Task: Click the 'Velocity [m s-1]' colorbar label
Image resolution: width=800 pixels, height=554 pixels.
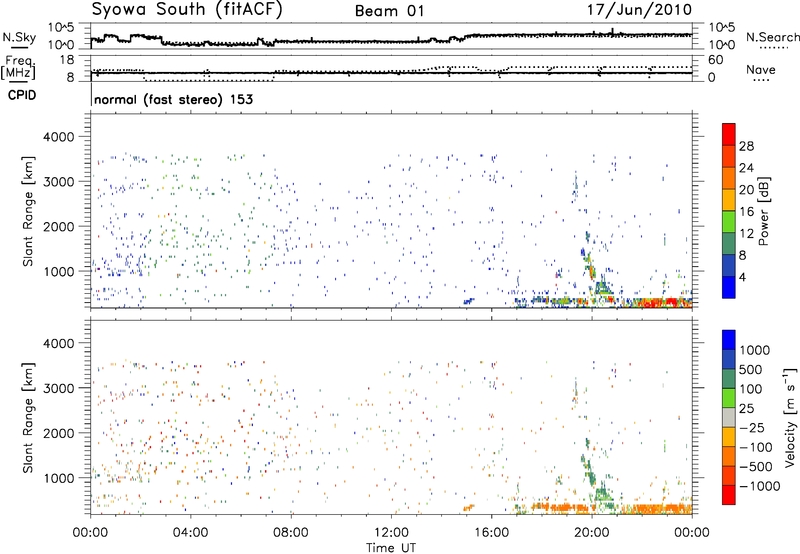Action: pos(790,417)
